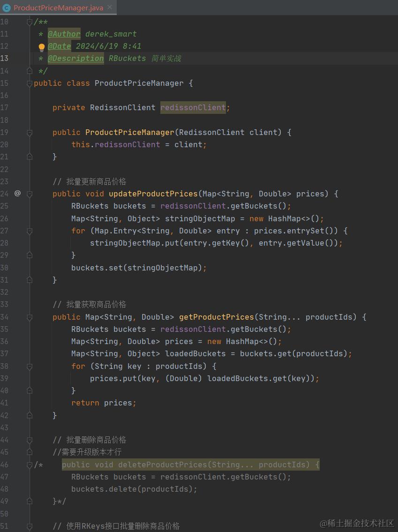Collapse the for loop at line 27
The height and width of the screenshot is (532, 398).
click(29, 231)
